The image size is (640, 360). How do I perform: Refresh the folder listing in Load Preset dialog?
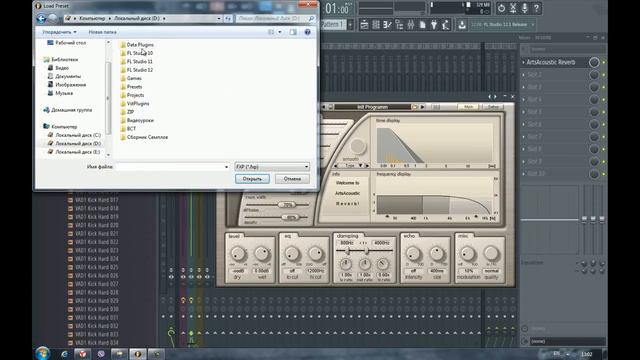(228, 18)
